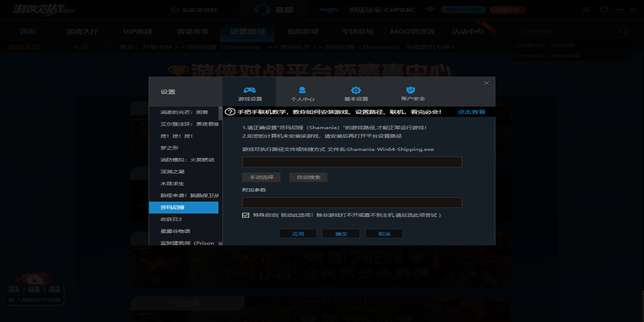Focus the 附加参数 input field
The height and width of the screenshot is (322, 644).
point(352,202)
